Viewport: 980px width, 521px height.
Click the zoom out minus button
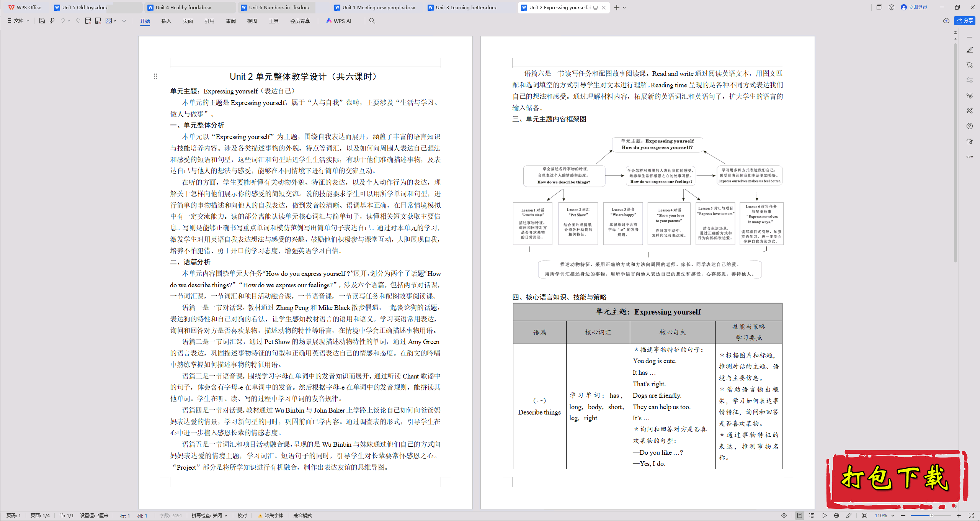[903, 516]
